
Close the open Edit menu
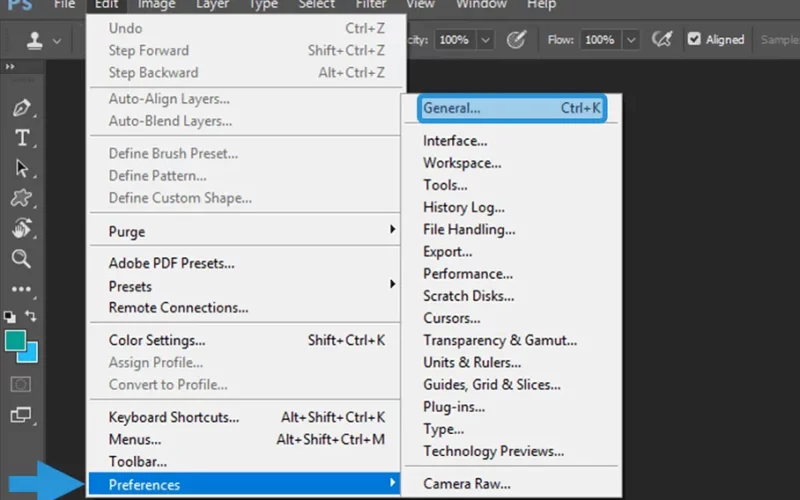tap(107, 5)
